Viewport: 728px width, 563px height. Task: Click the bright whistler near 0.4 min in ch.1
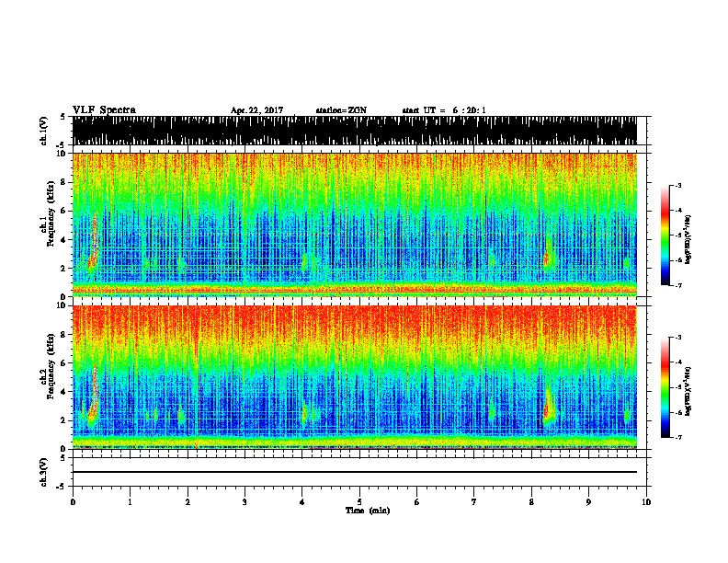94,244
